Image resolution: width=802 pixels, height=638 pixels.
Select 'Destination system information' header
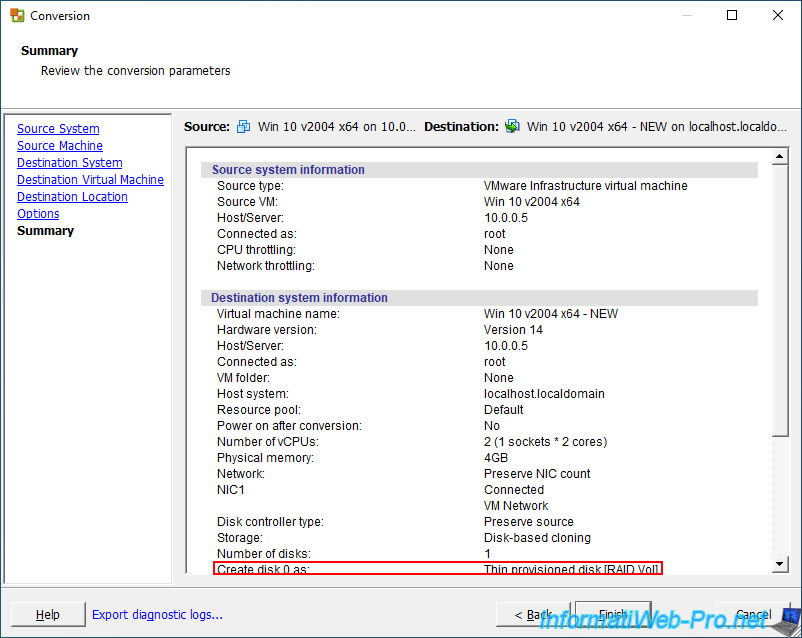coord(299,298)
